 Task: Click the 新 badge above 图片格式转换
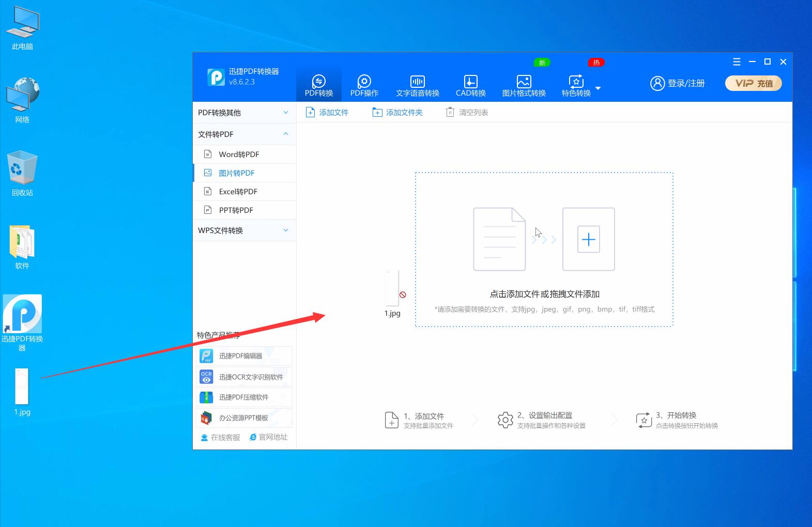542,63
